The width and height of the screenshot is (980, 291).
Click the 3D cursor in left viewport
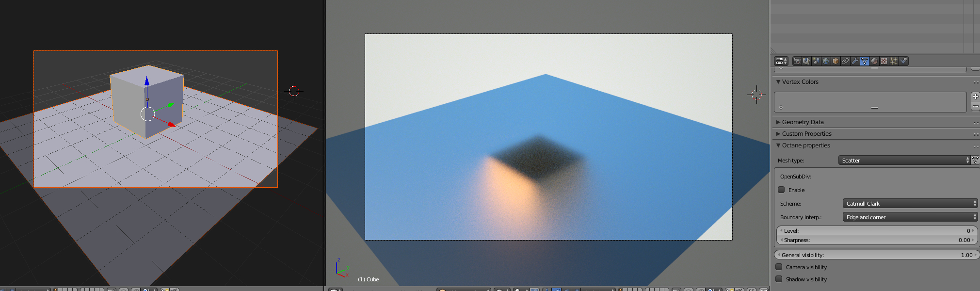pyautogui.click(x=294, y=91)
